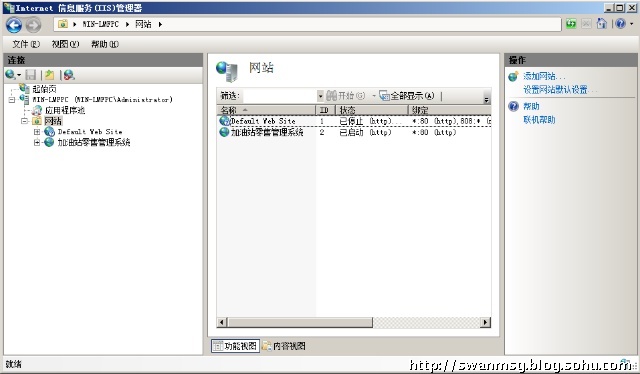Click the 应用程序池 application pools icon
This screenshot has height=374, width=640.
coord(37,110)
